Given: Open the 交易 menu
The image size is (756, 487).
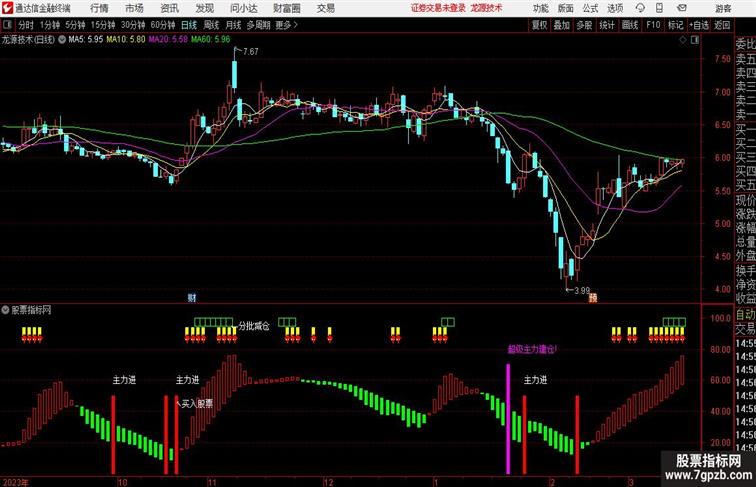Looking at the screenshot, I should coord(326,8).
